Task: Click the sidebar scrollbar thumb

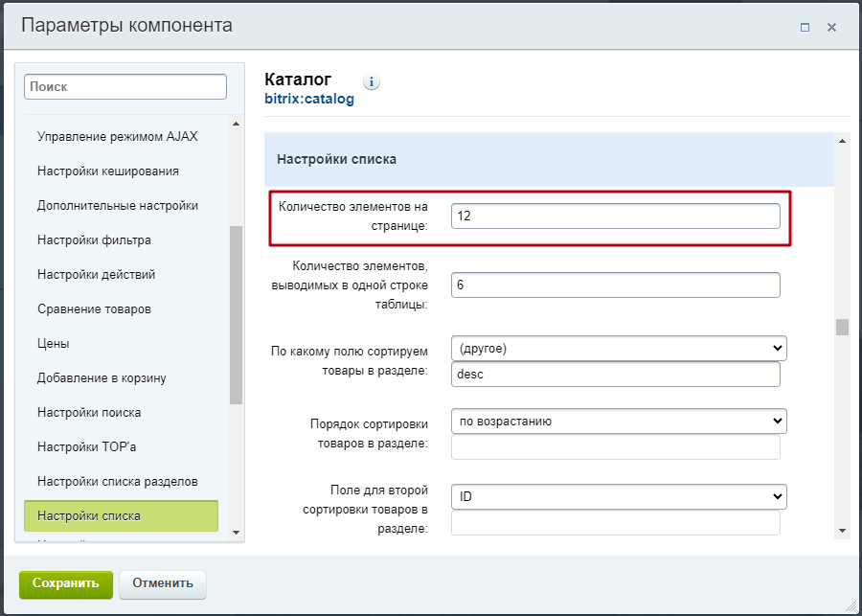Action: pos(236,315)
